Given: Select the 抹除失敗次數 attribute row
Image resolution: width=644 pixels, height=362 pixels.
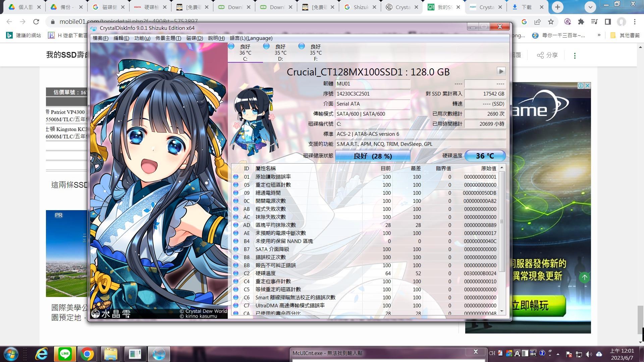Looking at the screenshot, I should (x=365, y=217).
